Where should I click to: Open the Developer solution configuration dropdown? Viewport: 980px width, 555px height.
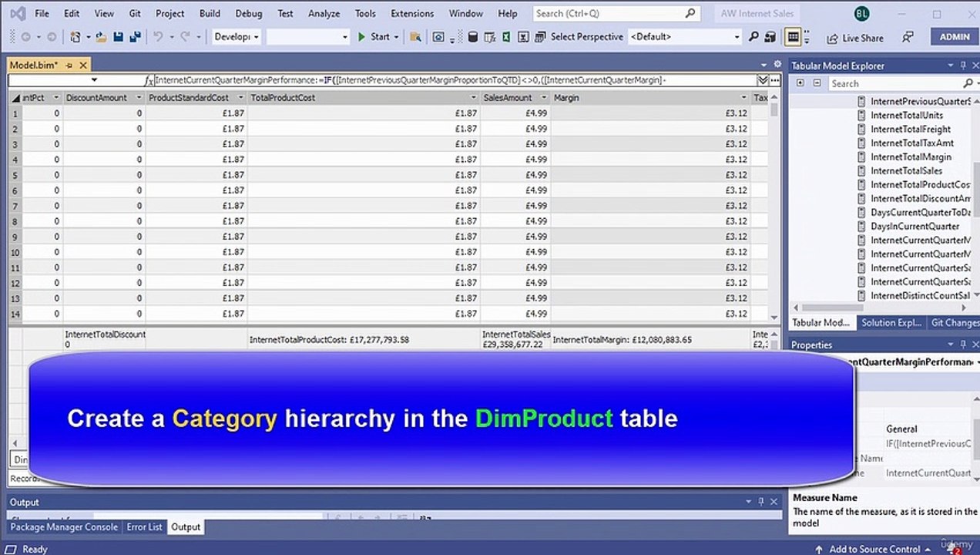(x=237, y=37)
